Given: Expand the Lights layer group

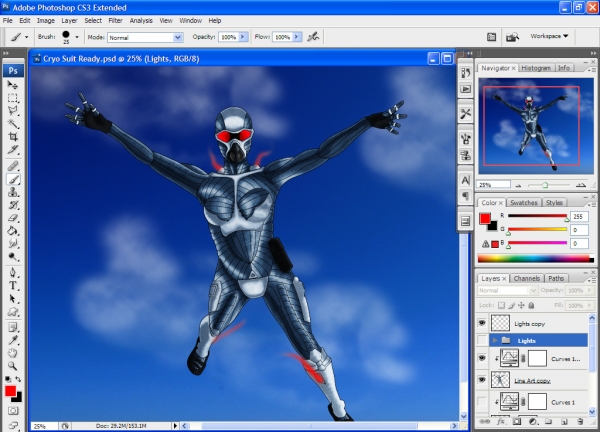Looking at the screenshot, I should [495, 340].
